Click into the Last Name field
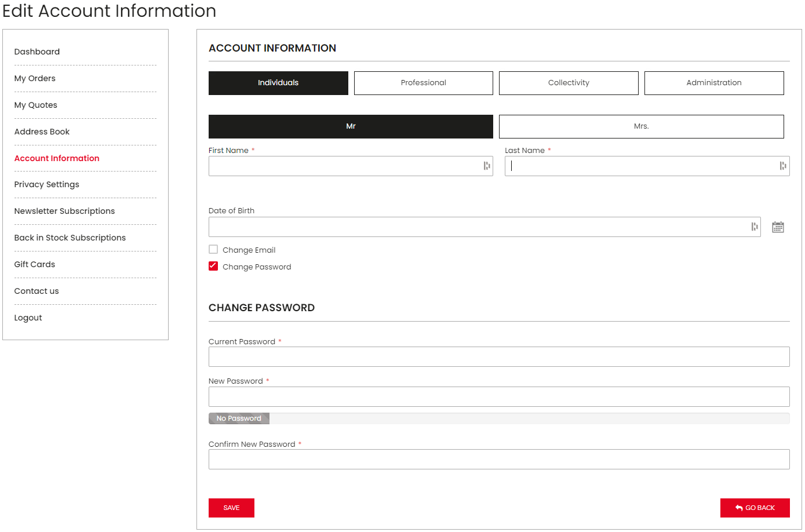This screenshot has width=805, height=532. point(647,166)
